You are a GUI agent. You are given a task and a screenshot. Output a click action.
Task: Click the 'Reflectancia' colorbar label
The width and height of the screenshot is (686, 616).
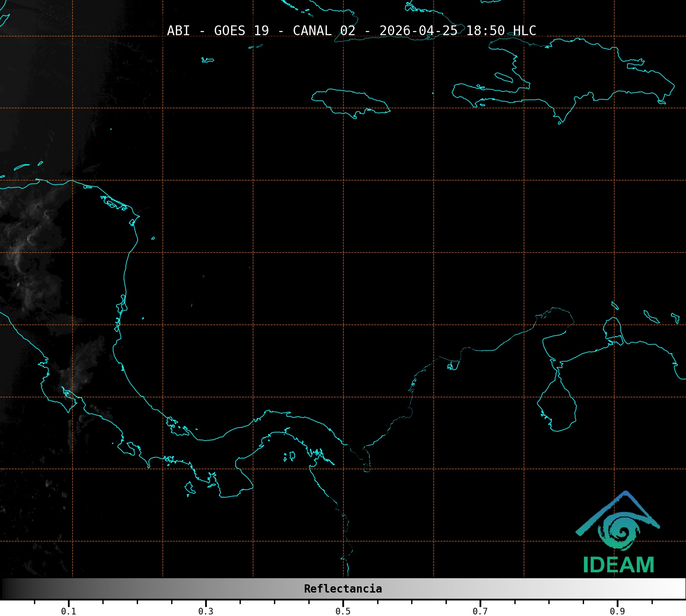point(343,589)
